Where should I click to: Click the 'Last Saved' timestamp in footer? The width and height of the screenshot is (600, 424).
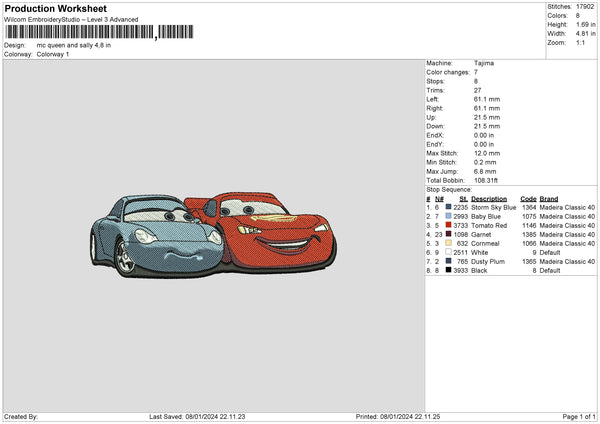click(x=197, y=416)
